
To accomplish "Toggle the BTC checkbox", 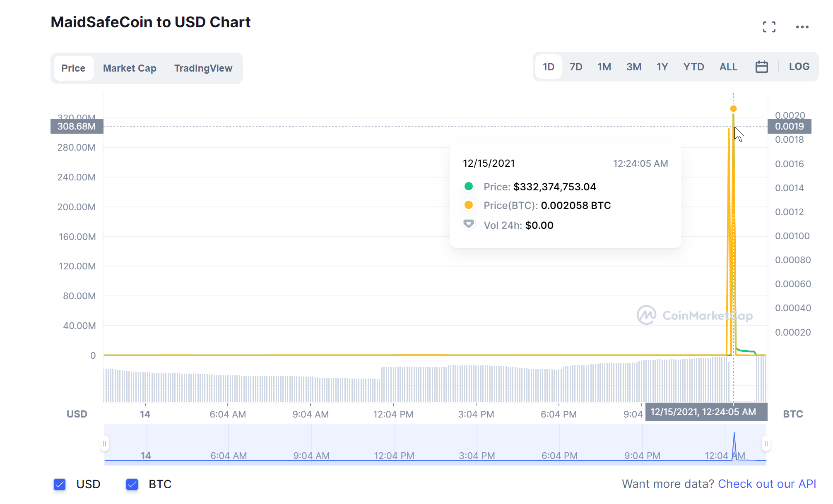I will [x=132, y=484].
